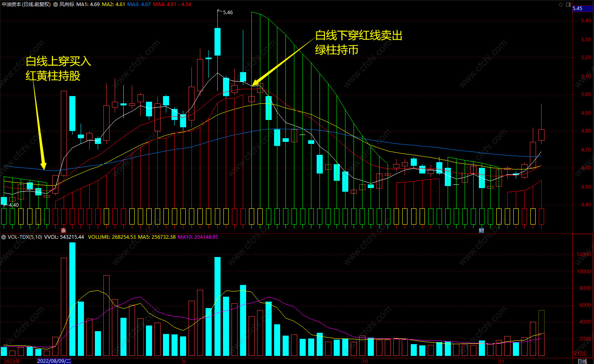Select the 中油资本 (日线.前复权) title
The width and height of the screenshot is (594, 364).
click(26, 4)
